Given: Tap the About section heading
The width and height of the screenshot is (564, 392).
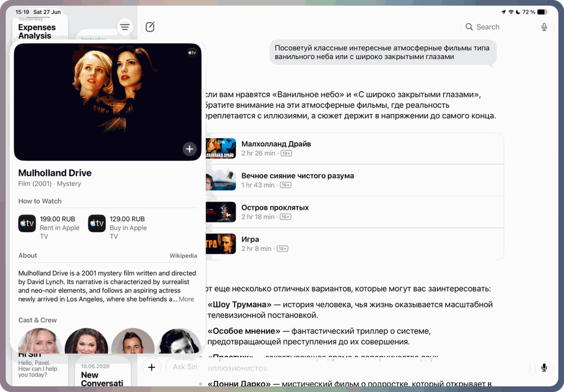Looking at the screenshot, I should click(28, 256).
